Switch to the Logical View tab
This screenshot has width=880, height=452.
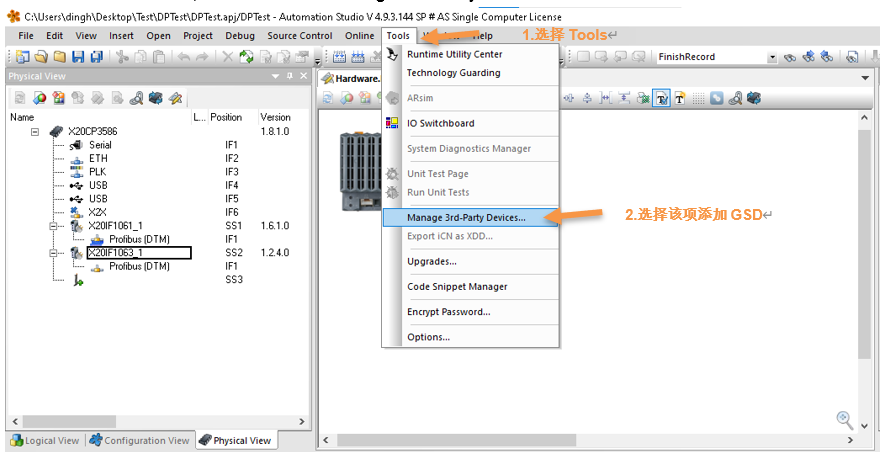45,440
